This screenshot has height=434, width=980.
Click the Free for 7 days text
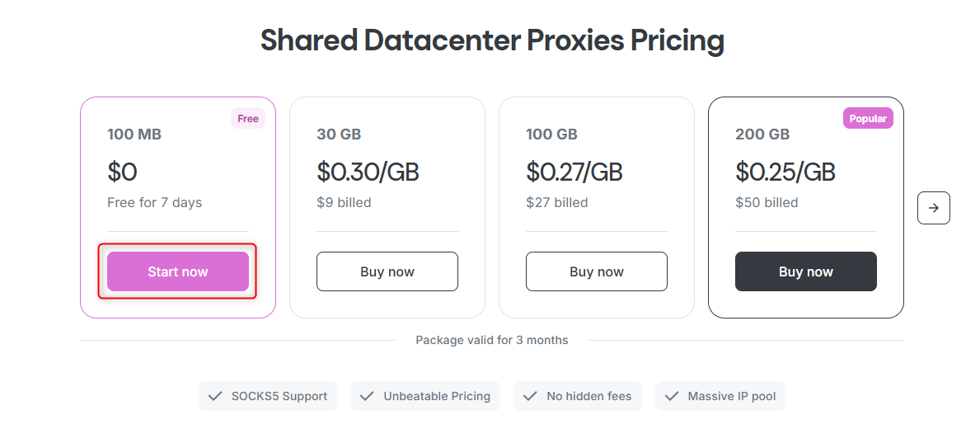tap(154, 202)
